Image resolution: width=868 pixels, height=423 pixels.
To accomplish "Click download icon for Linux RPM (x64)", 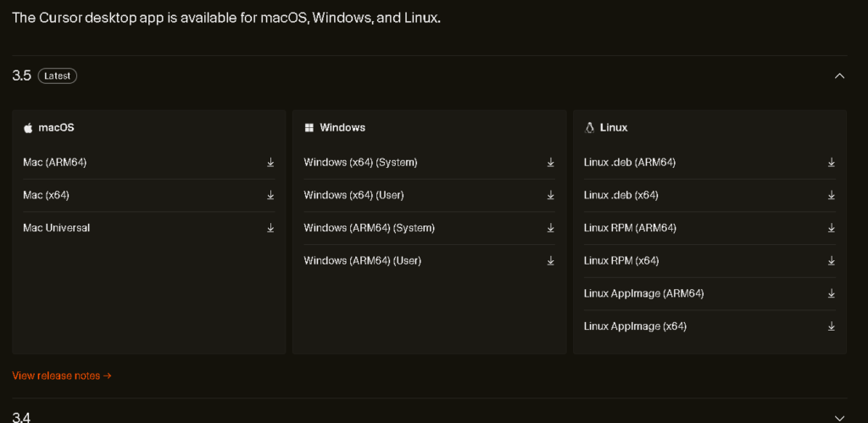I will (x=831, y=260).
